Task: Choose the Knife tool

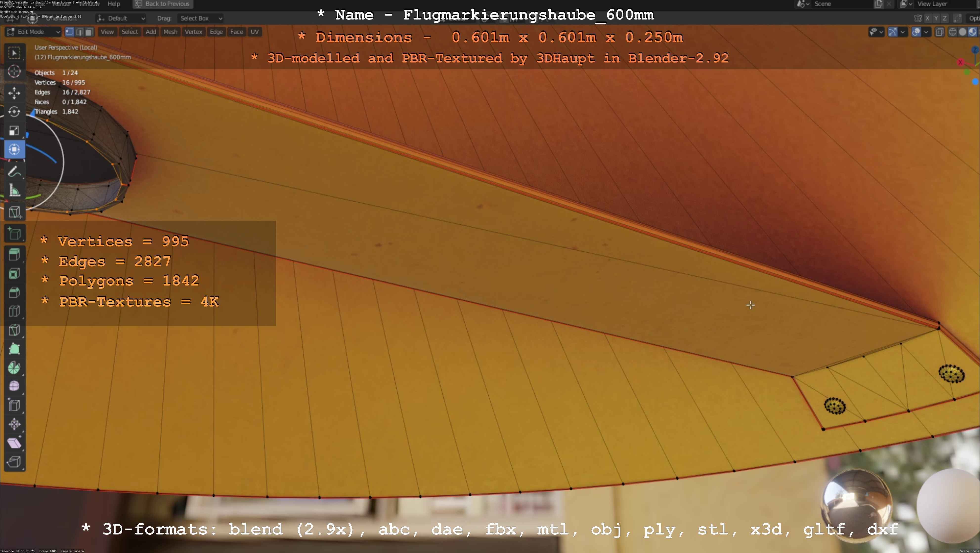Action: tap(14, 330)
